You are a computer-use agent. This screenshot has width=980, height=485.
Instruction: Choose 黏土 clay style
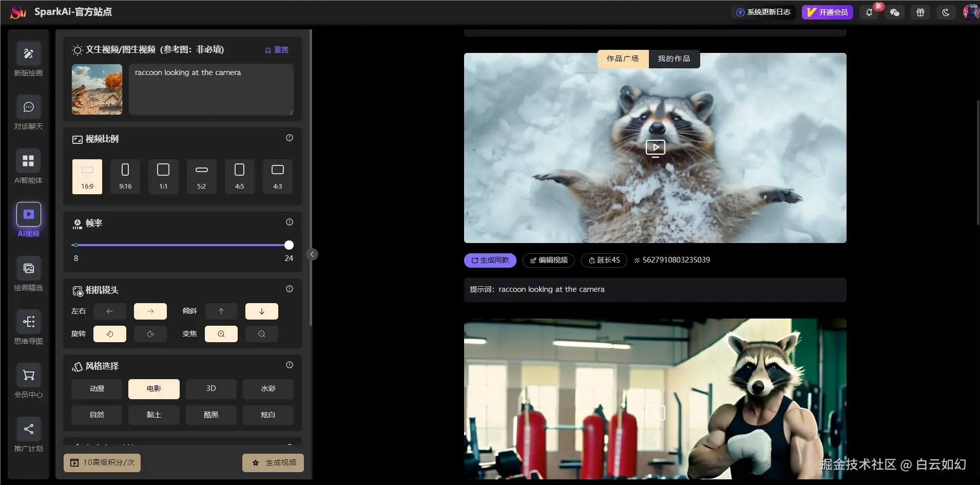tap(154, 415)
